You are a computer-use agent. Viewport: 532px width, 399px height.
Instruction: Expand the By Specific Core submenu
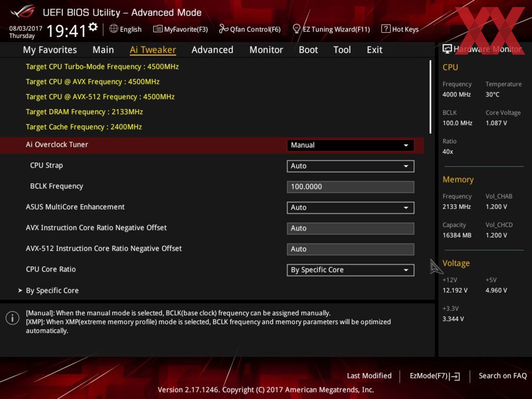[52, 291]
